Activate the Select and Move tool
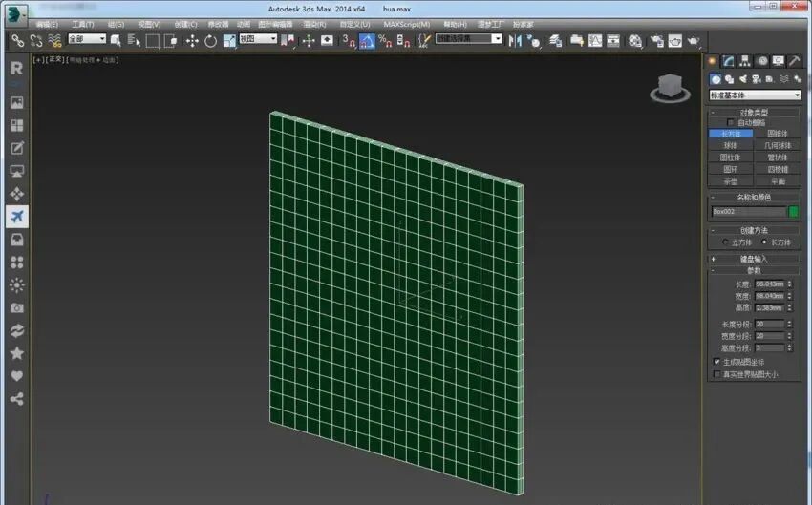Image resolution: width=812 pixels, height=505 pixels. point(192,41)
